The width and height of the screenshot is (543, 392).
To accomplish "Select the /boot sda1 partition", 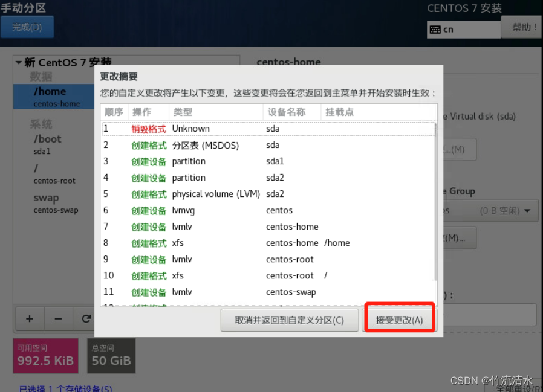I will [x=54, y=144].
